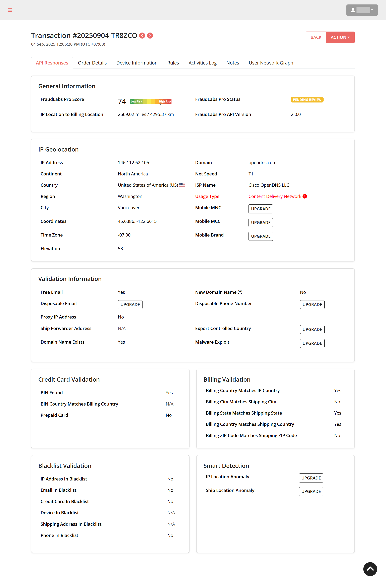Click UPGRADE for Disposable Email
386x588 pixels.
pyautogui.click(x=130, y=305)
